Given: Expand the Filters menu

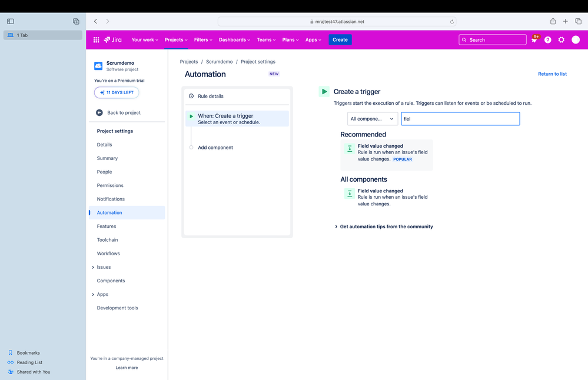Looking at the screenshot, I should (x=203, y=40).
